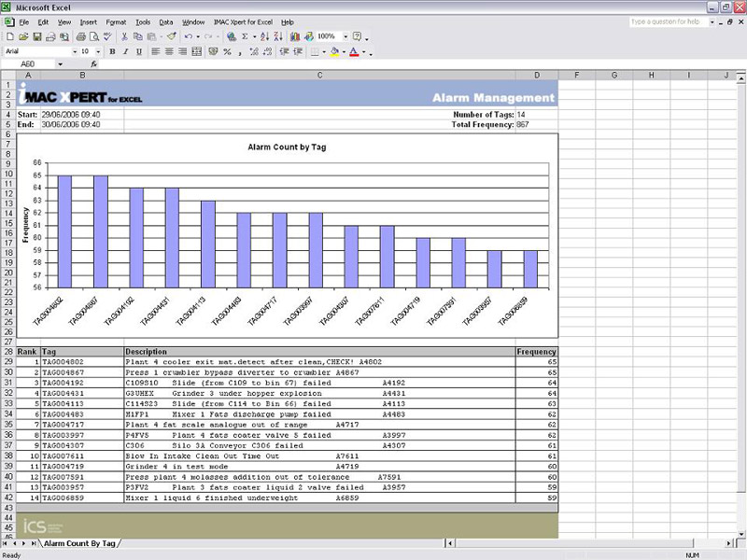Viewport: 747px width, 560px height.
Task: Click the Format Painter brush icon
Action: point(171,36)
